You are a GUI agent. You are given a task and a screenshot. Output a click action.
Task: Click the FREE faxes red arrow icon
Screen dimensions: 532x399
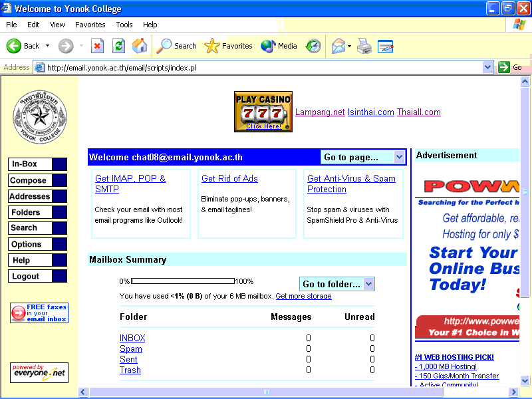pyautogui.click(x=19, y=313)
